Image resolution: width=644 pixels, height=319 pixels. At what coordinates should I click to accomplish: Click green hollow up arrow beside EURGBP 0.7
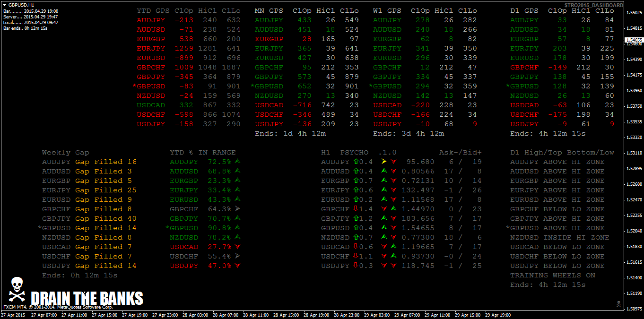pos(356,181)
